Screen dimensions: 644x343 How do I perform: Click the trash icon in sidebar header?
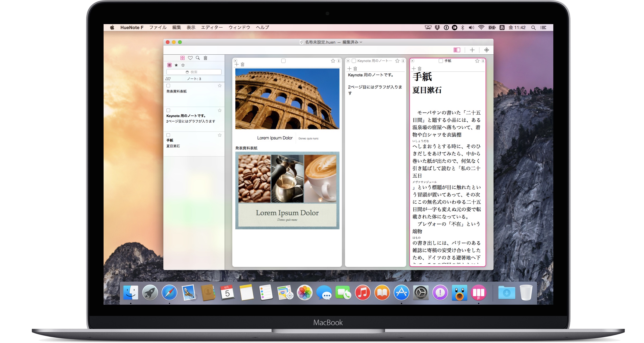tap(206, 58)
